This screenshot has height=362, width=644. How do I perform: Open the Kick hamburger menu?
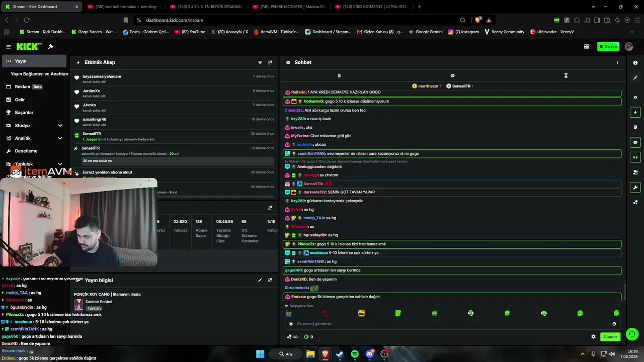pyautogui.click(x=9, y=47)
